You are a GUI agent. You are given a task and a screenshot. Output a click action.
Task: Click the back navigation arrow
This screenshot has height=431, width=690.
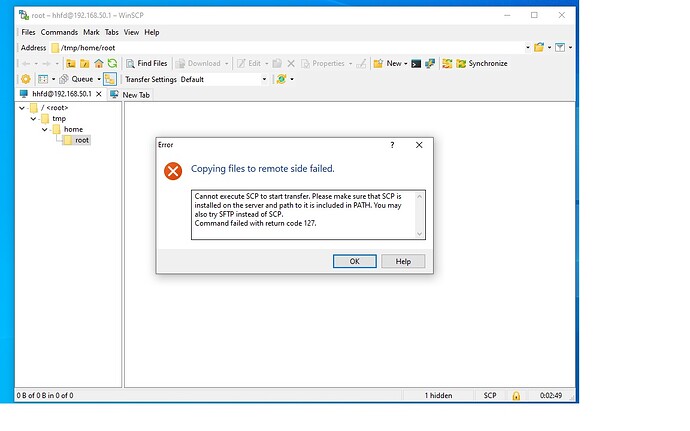coord(26,64)
